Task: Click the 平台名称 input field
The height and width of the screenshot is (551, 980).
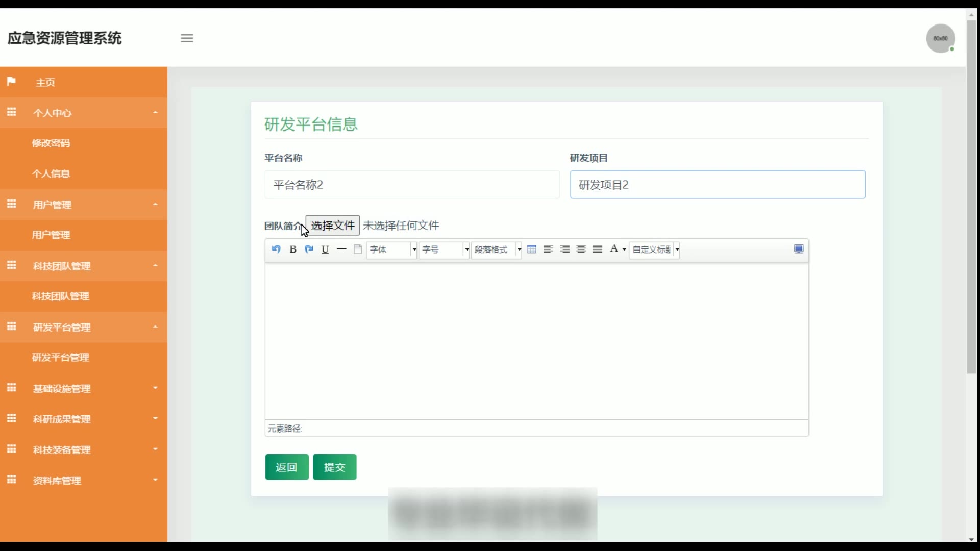Action: click(412, 185)
